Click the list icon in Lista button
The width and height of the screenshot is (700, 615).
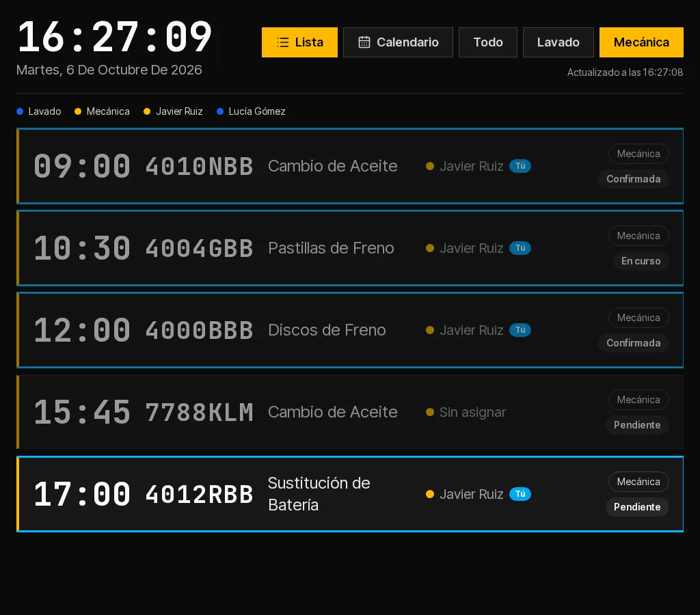[282, 42]
